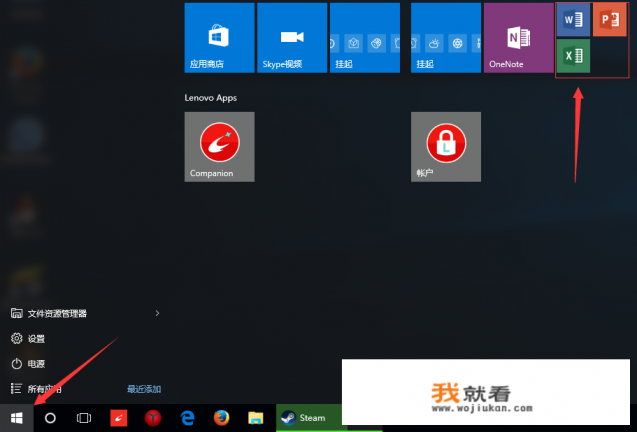Launch the Skype视频 tile
The height and width of the screenshot is (432, 637).
292,38
